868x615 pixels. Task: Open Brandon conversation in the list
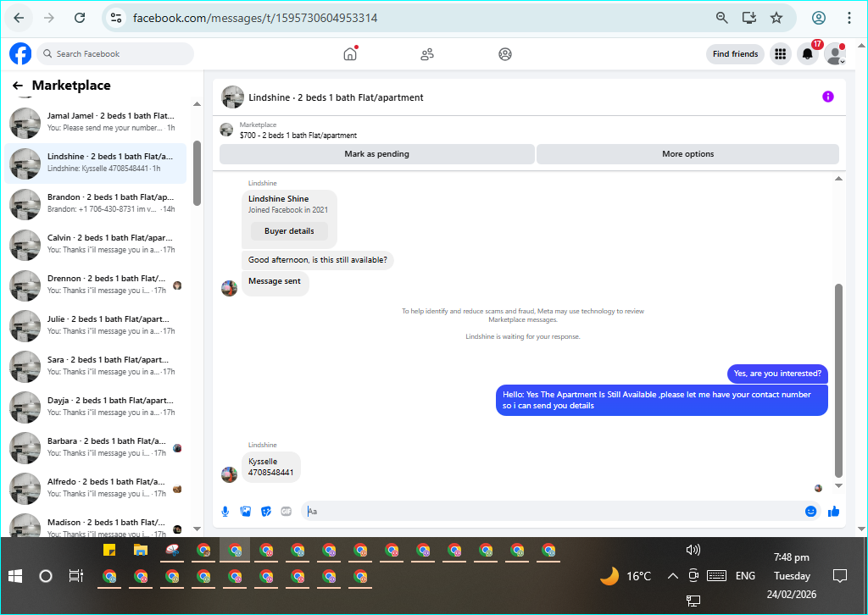95,203
